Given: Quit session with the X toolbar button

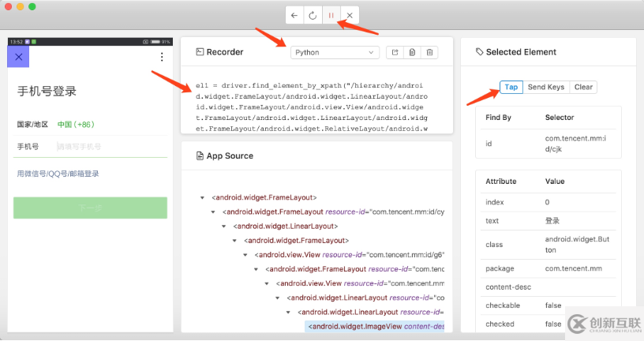Looking at the screenshot, I should (x=350, y=15).
